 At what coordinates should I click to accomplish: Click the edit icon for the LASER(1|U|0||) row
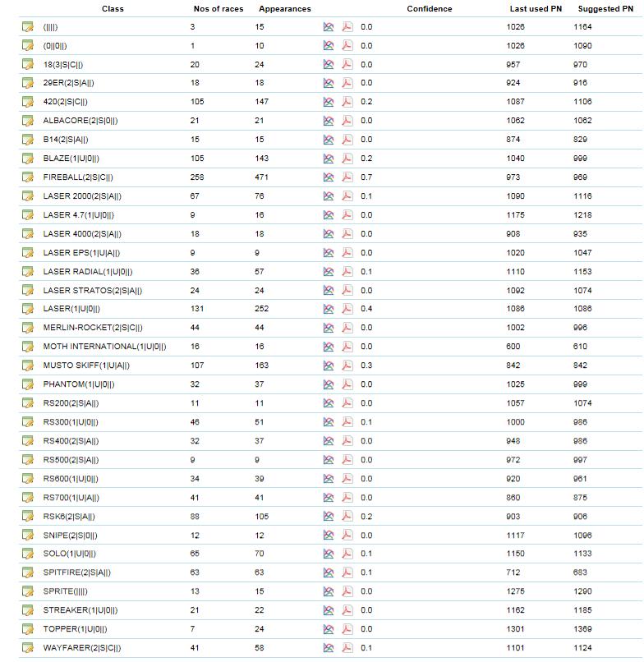coord(28,309)
